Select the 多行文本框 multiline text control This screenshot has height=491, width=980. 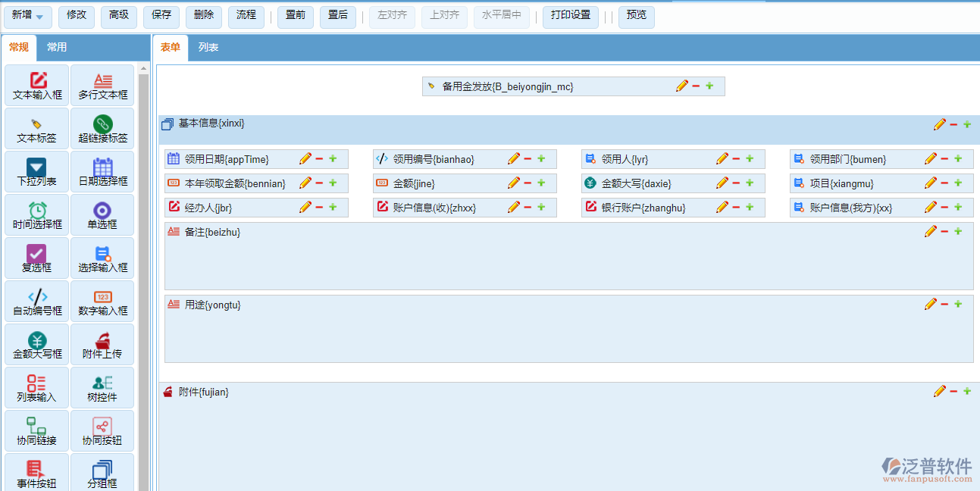pos(102,84)
